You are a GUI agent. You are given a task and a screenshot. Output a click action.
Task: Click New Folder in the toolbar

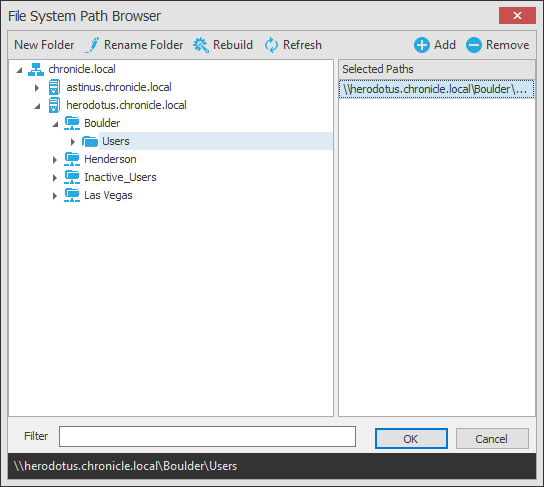[44, 45]
